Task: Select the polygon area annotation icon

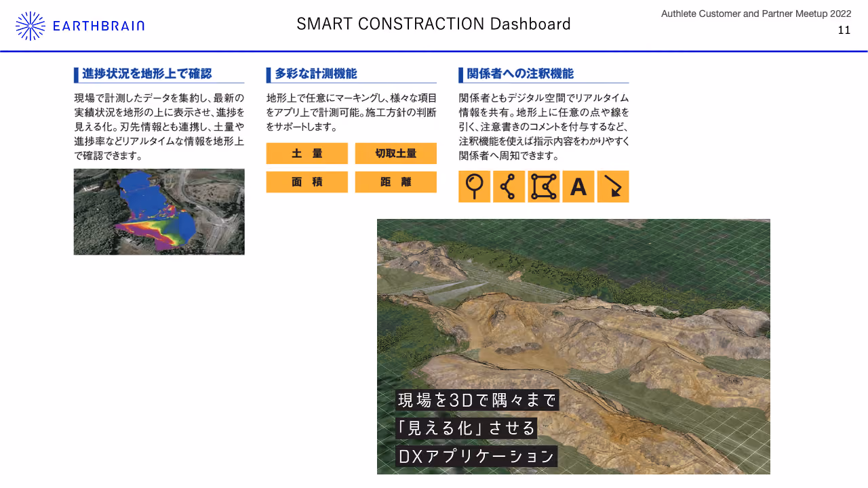Action: (x=544, y=186)
